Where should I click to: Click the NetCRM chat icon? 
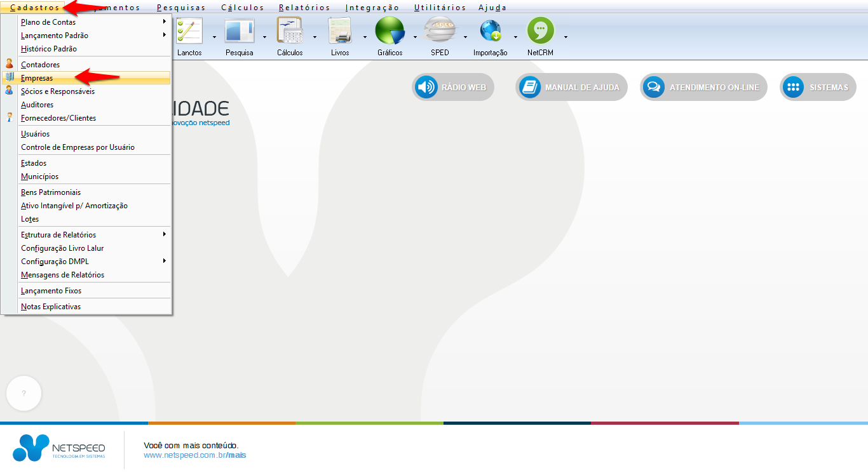pyautogui.click(x=540, y=32)
